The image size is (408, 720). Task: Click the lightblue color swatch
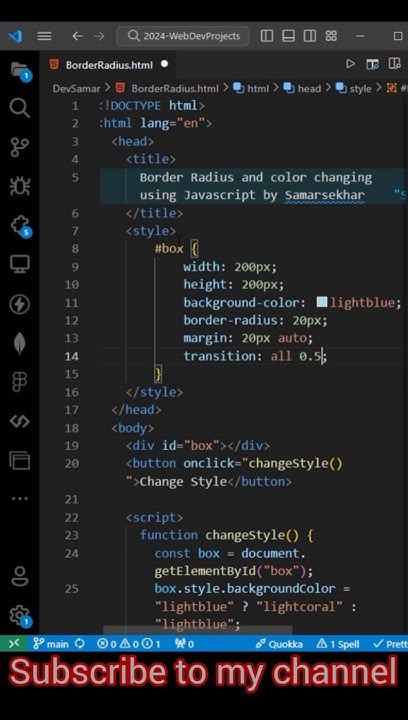322,302
